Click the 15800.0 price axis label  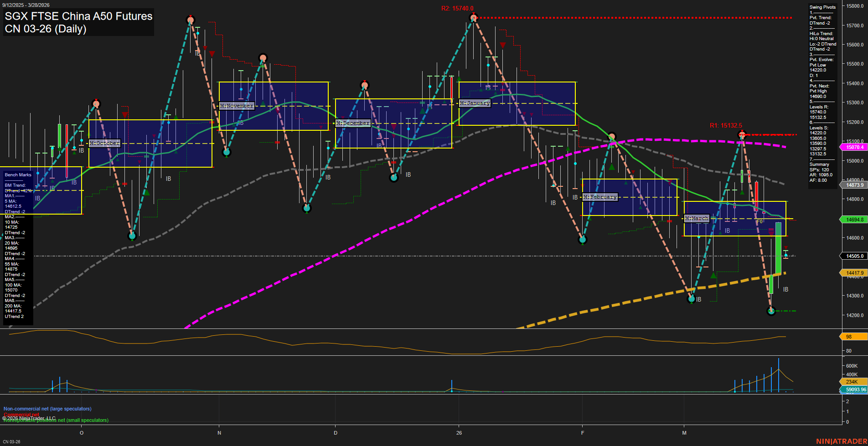coord(855,6)
